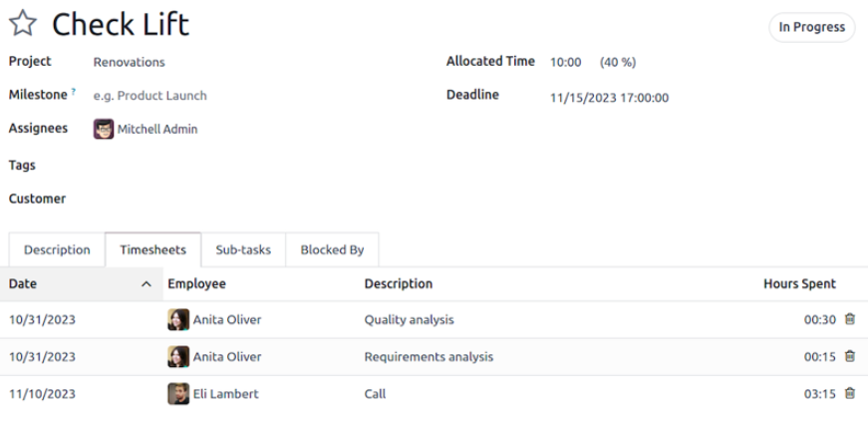This screenshot has height=428, width=868.
Task: Edit the Allocated Time value 10:00
Action: [x=566, y=62]
